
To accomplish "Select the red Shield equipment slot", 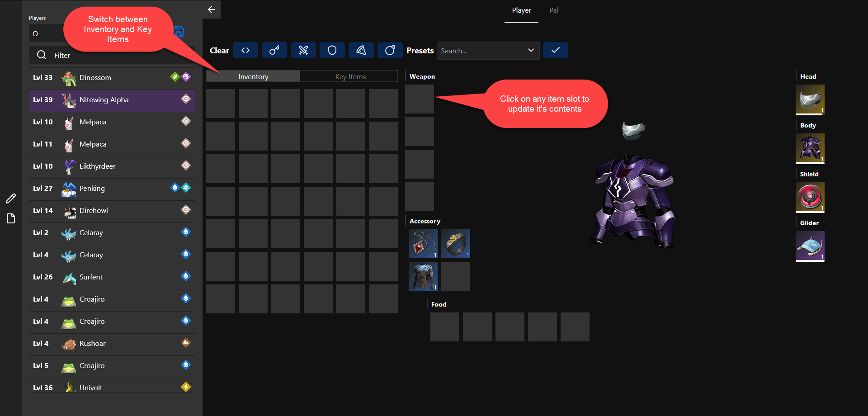I will 810,197.
